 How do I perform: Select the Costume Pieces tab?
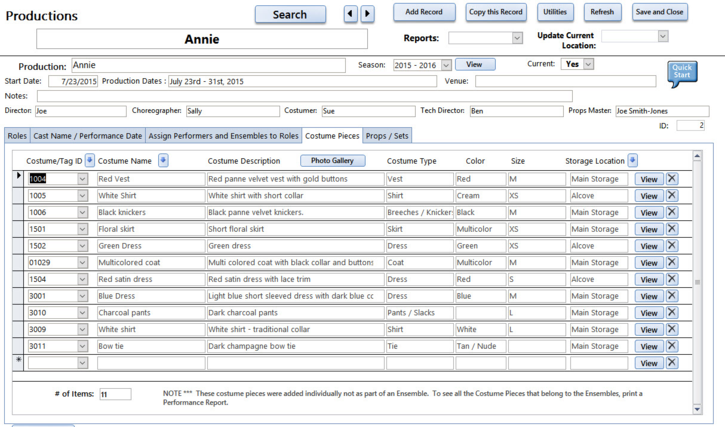(x=332, y=136)
